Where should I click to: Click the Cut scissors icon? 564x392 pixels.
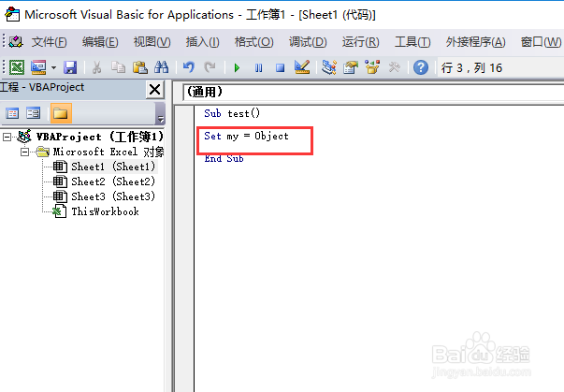[96, 67]
